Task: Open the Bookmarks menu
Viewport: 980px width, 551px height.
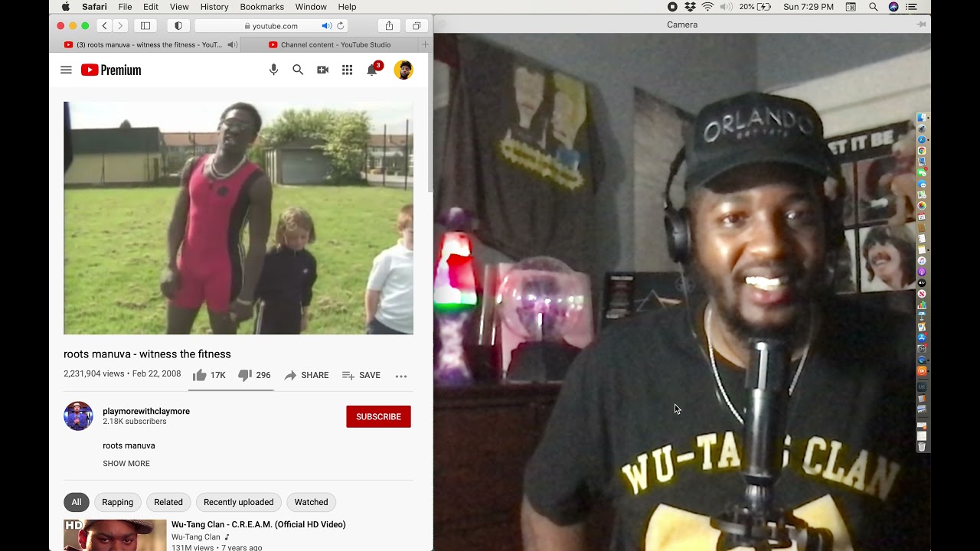Action: (x=262, y=7)
